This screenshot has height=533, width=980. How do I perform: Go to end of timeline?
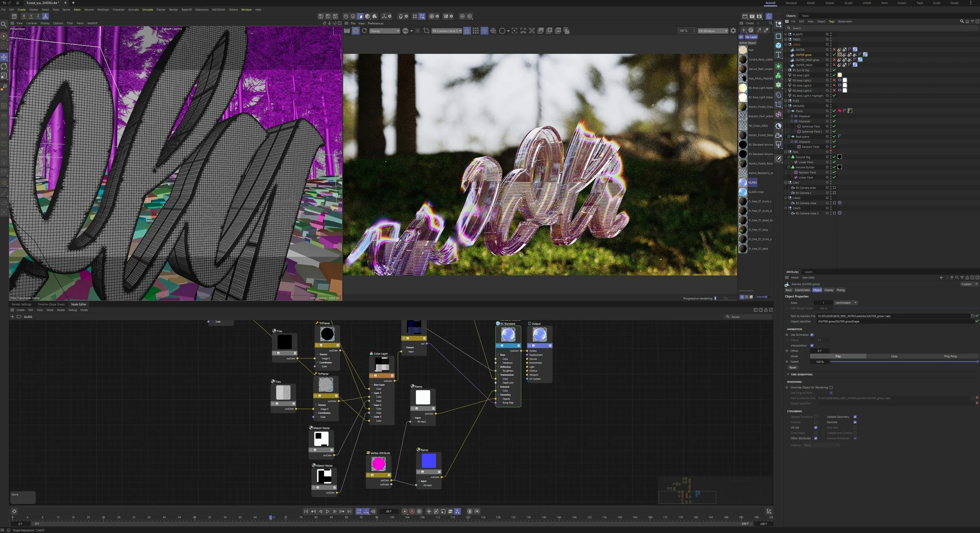[x=349, y=511]
